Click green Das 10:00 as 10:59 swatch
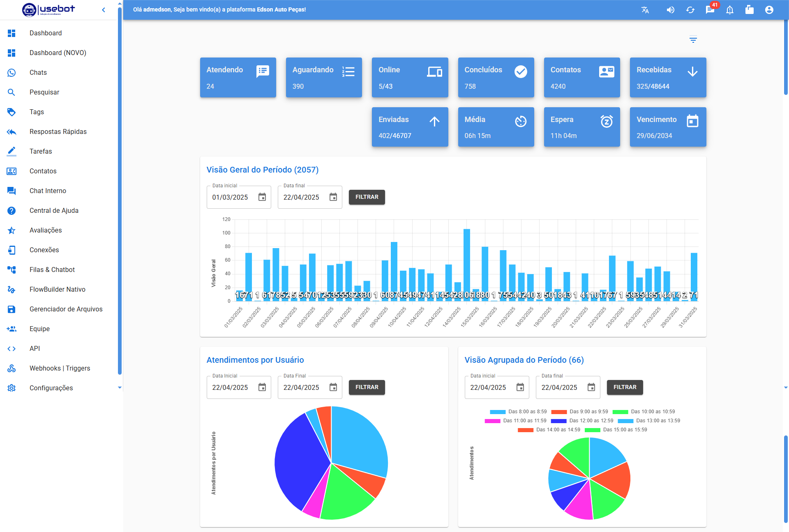This screenshot has width=789, height=532. (620, 412)
